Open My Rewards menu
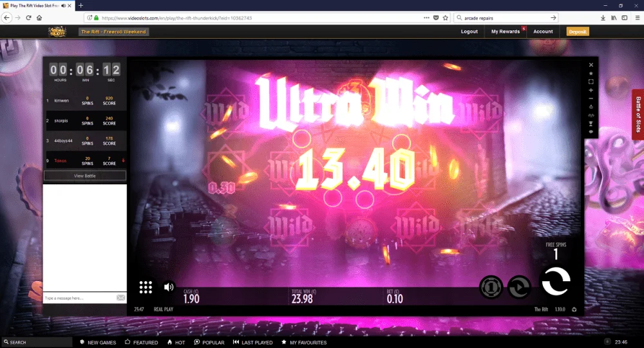The width and height of the screenshot is (644, 348). point(505,32)
